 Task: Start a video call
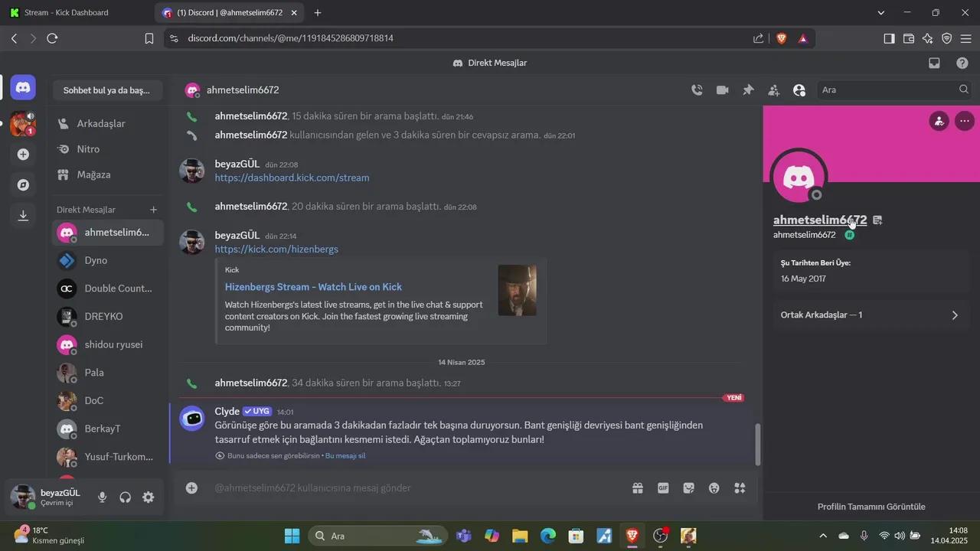(x=722, y=90)
